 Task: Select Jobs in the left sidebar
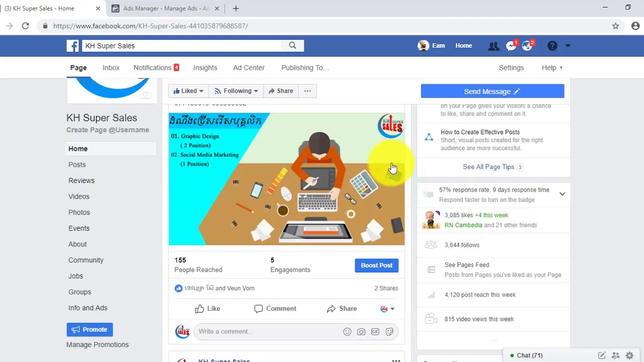(x=76, y=276)
